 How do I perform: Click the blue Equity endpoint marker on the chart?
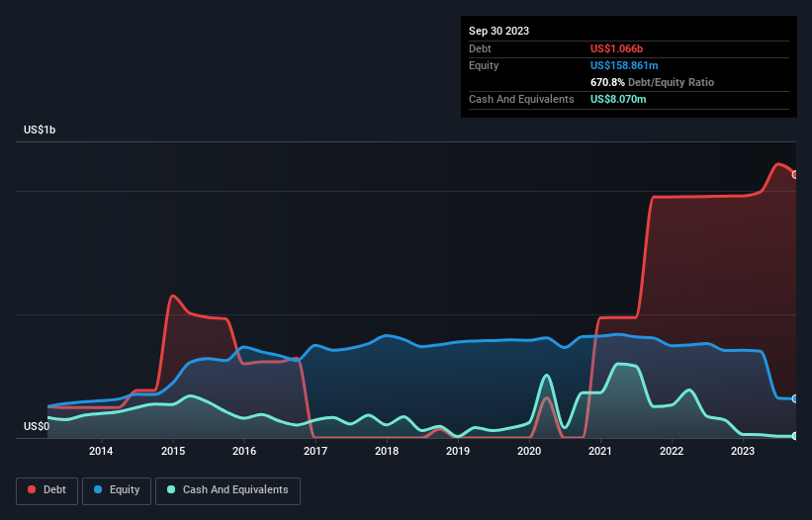point(795,399)
